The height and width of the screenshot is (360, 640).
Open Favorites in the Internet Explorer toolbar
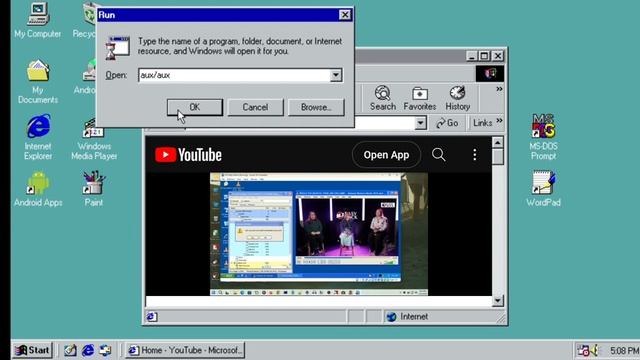pyautogui.click(x=420, y=98)
